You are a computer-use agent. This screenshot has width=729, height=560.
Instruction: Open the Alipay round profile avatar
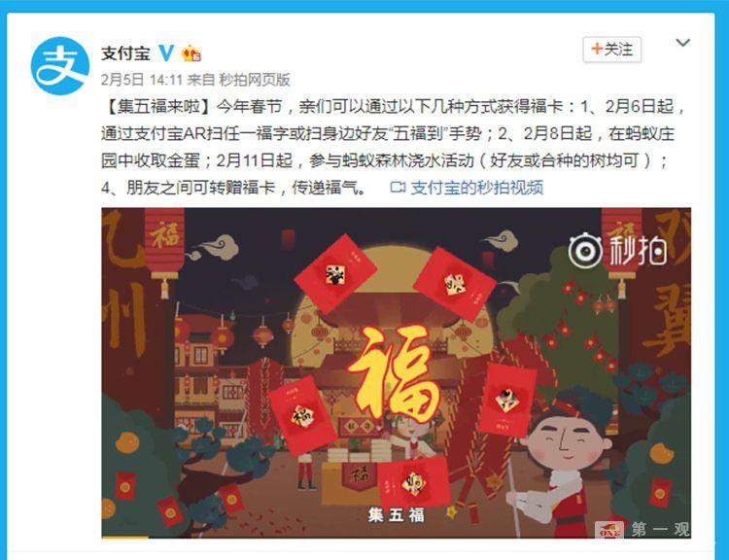tap(60, 65)
